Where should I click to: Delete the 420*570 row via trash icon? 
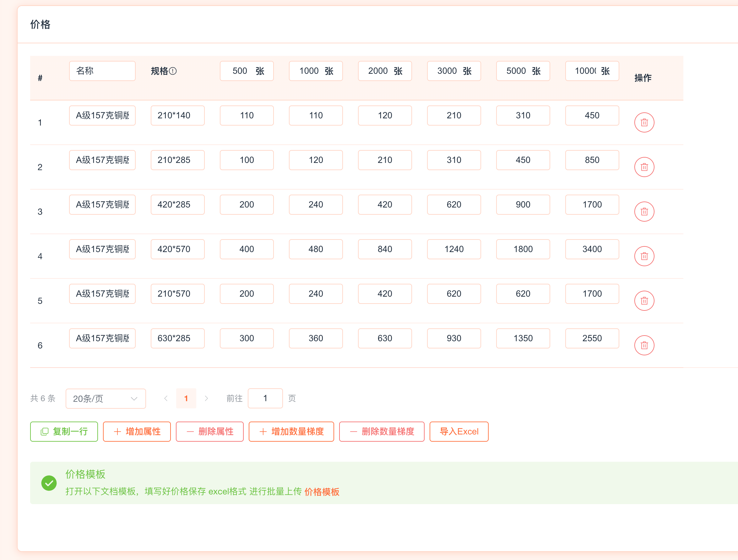[x=644, y=256]
